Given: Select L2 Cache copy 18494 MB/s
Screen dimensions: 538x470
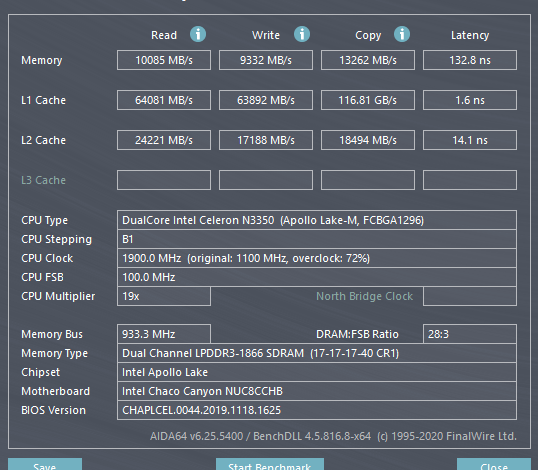Looking at the screenshot, I should (x=368, y=140).
